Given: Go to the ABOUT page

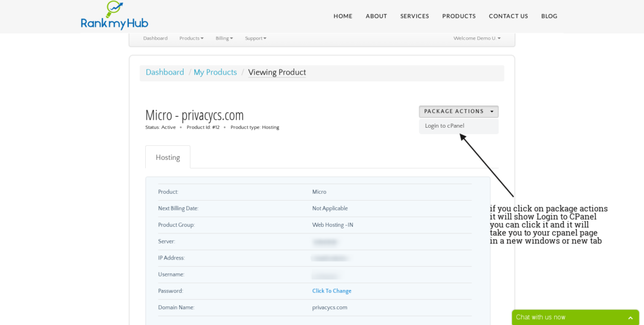Looking at the screenshot, I should [376, 16].
